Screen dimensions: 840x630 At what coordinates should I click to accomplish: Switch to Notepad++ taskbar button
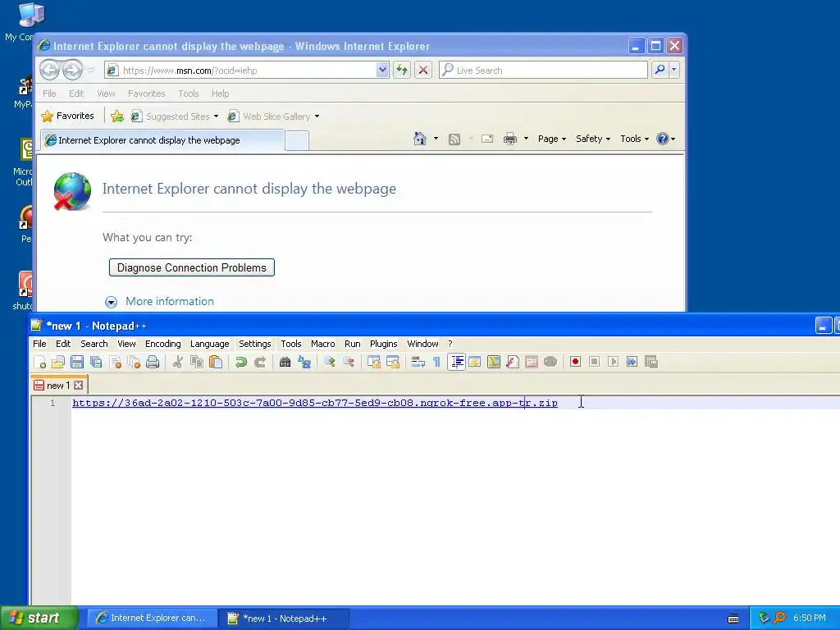coord(284,619)
